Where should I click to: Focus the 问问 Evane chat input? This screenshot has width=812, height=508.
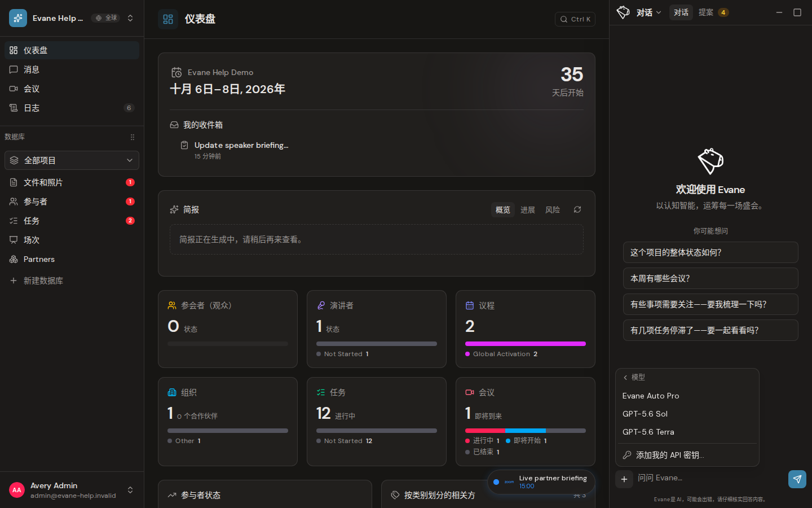point(710,478)
